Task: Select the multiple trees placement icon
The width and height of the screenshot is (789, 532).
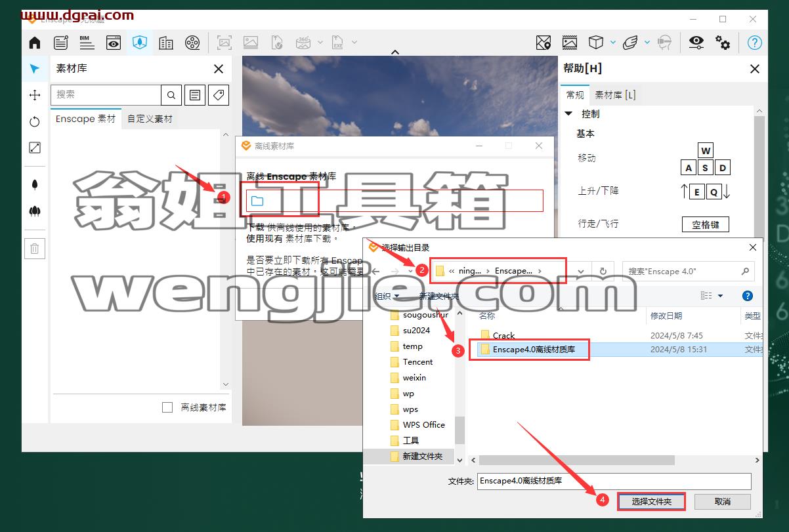Action: [x=35, y=211]
